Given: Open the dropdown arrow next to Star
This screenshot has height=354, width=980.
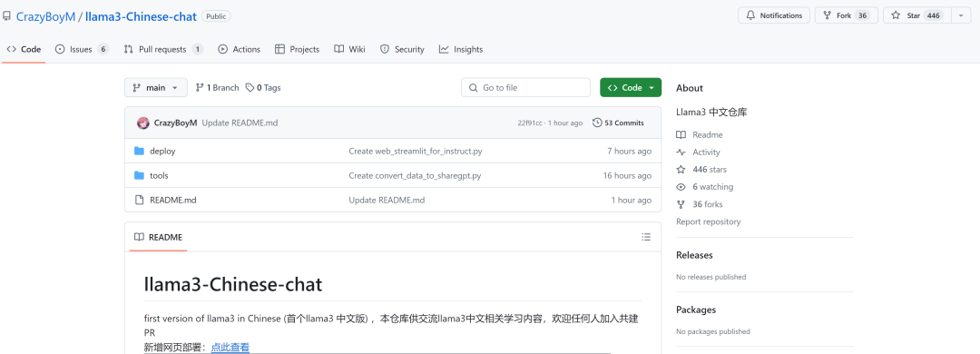Looking at the screenshot, I should click(x=961, y=15).
